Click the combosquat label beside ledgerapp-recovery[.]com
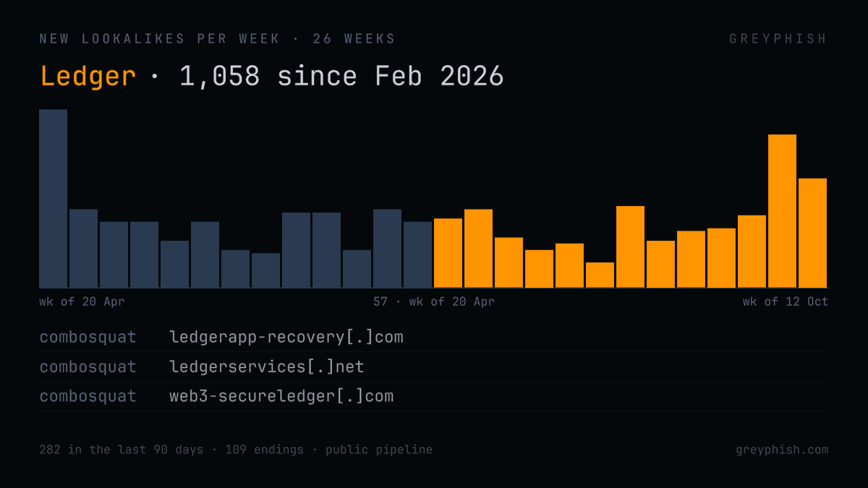Image resolution: width=868 pixels, height=488 pixels. (88, 338)
